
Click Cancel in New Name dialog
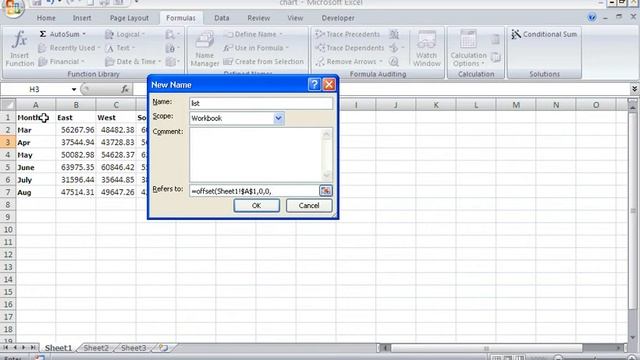coord(309,205)
